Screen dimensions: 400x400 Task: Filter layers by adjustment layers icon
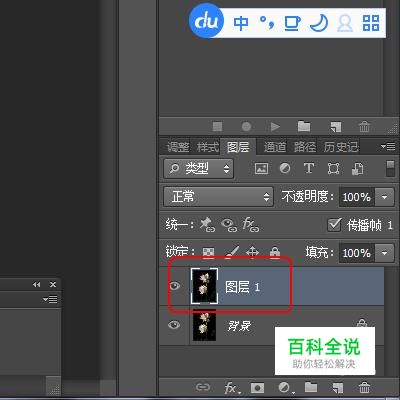pos(285,169)
